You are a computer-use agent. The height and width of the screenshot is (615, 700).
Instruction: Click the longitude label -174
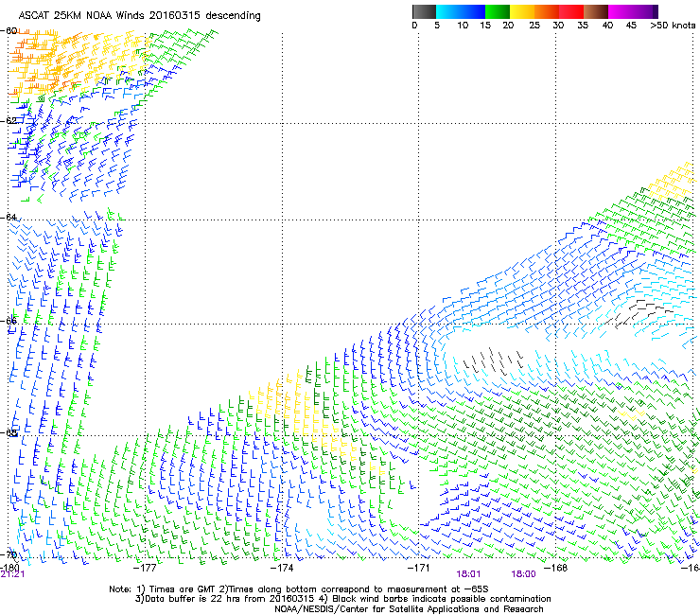(282, 568)
